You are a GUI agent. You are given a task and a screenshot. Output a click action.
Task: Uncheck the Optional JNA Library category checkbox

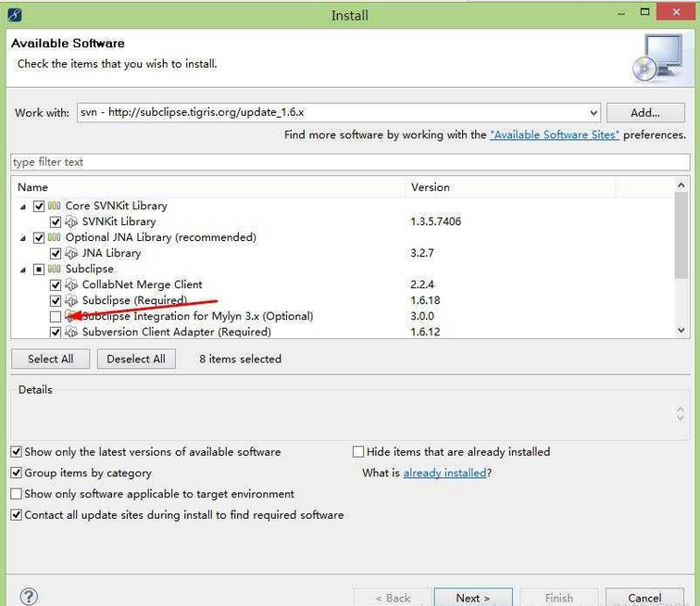point(39,238)
